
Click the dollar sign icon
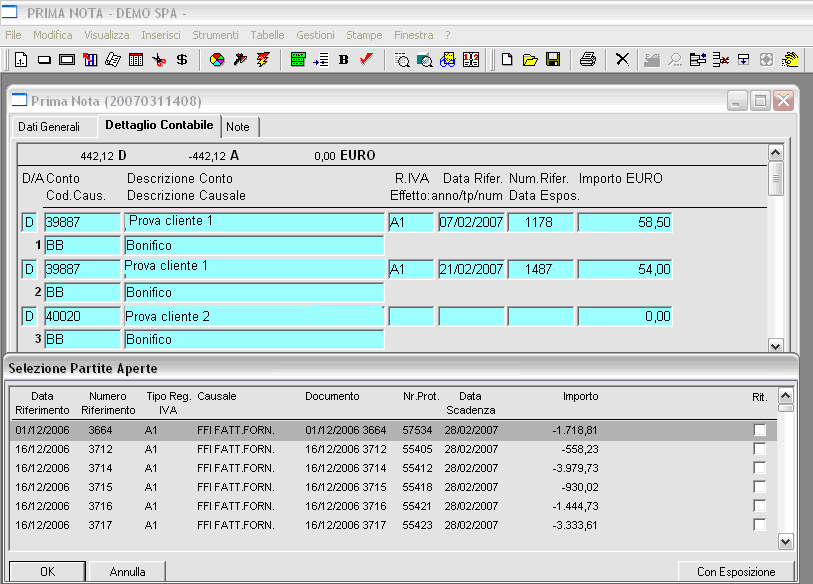coord(181,60)
